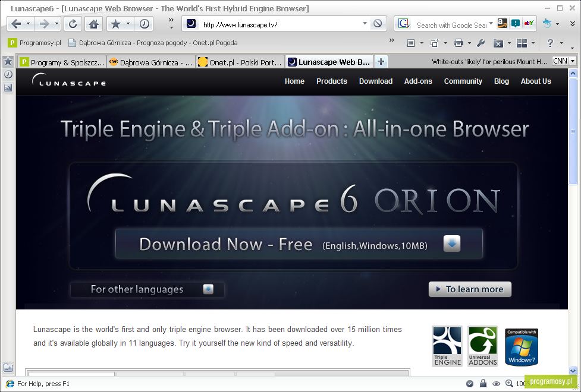
Task: Click the White-outs news ticker headline
Action: click(x=489, y=61)
